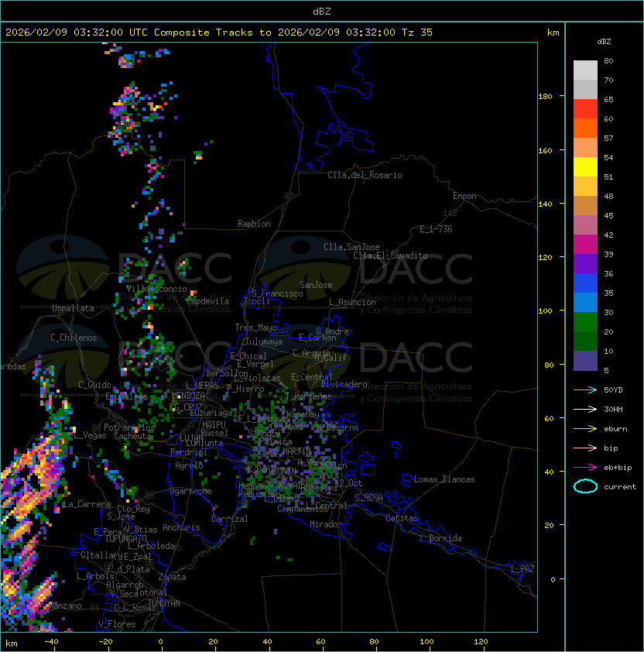Click the pink bip arrow in legend
The height and width of the screenshot is (652, 644).
tap(585, 448)
